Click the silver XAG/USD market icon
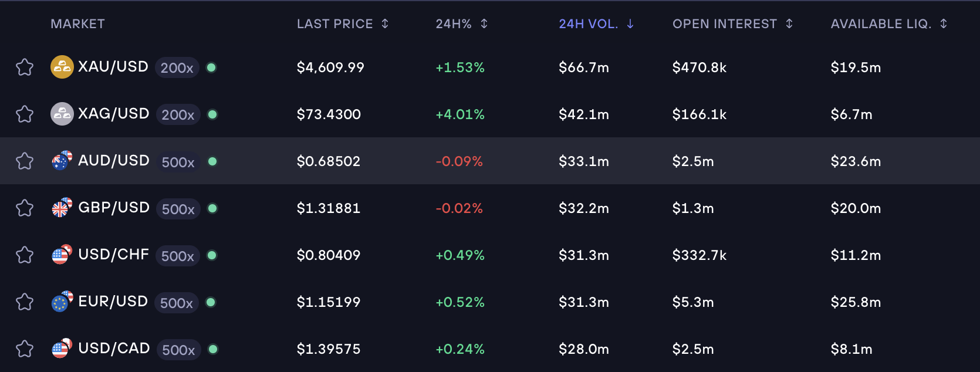The height and width of the screenshot is (372, 980). 61,114
